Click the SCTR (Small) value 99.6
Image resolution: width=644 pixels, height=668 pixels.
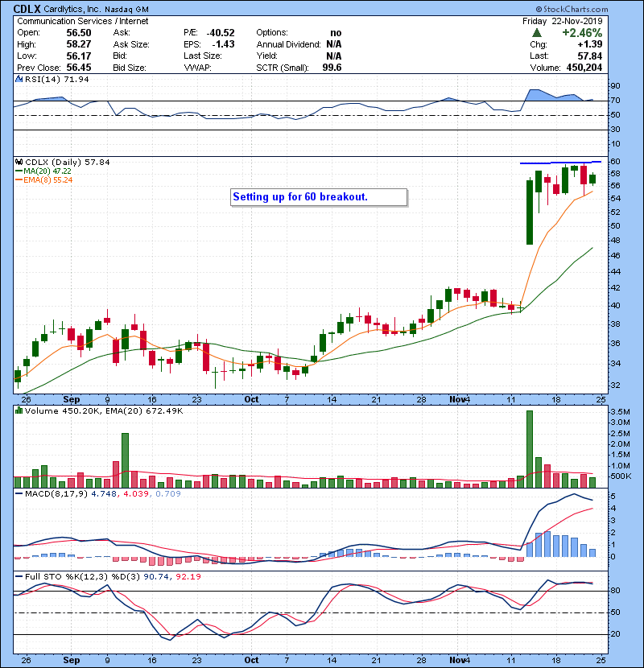[332, 68]
